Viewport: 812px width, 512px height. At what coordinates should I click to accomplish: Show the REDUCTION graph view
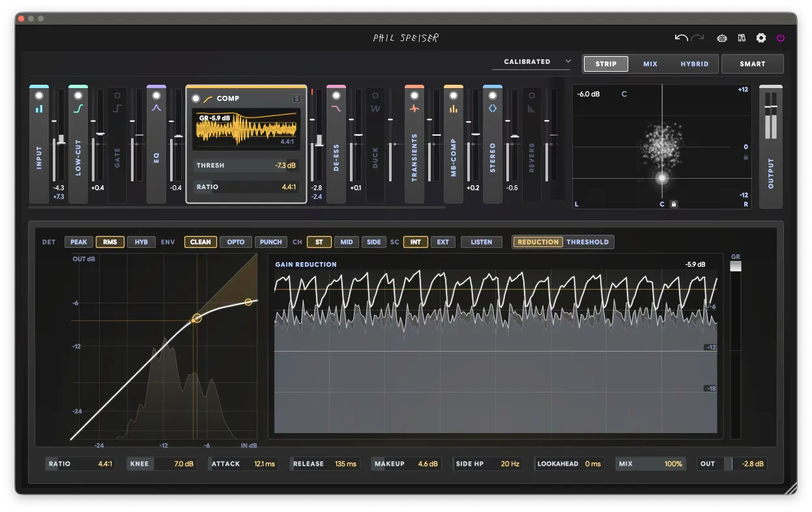(x=538, y=242)
